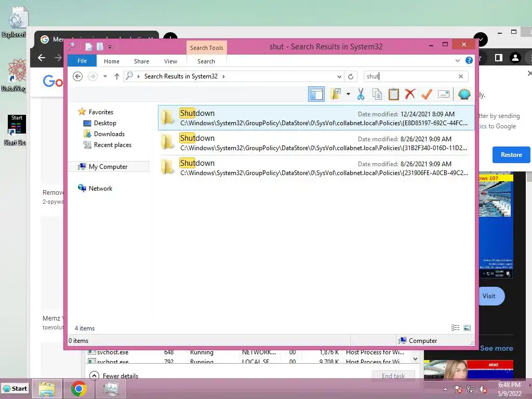The width and height of the screenshot is (532, 399).
Task: Click the Back arrow in Explorer
Action: pyautogui.click(x=78, y=76)
